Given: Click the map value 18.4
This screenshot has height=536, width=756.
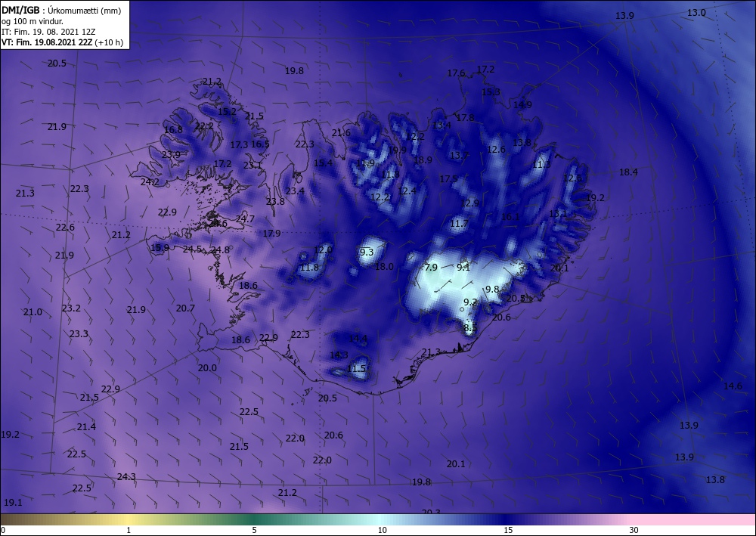Looking at the screenshot, I should pos(628,172).
